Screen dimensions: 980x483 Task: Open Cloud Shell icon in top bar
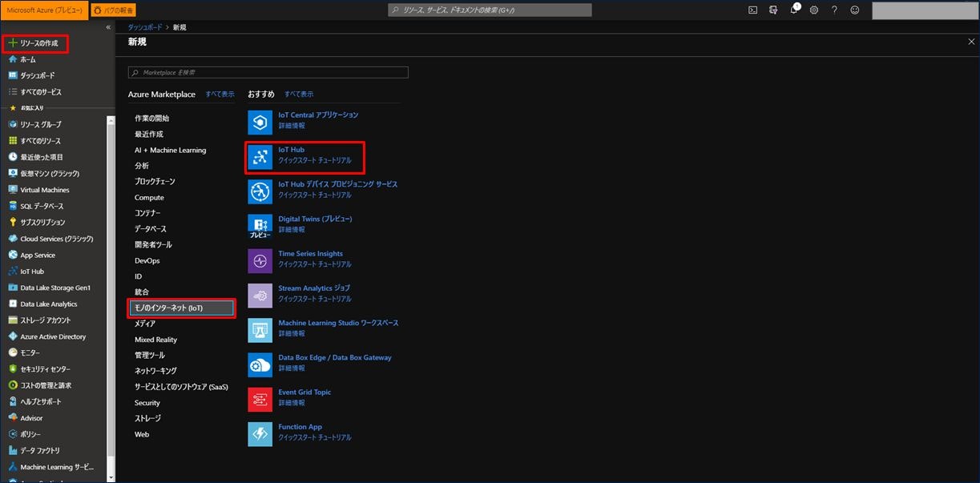click(x=752, y=10)
